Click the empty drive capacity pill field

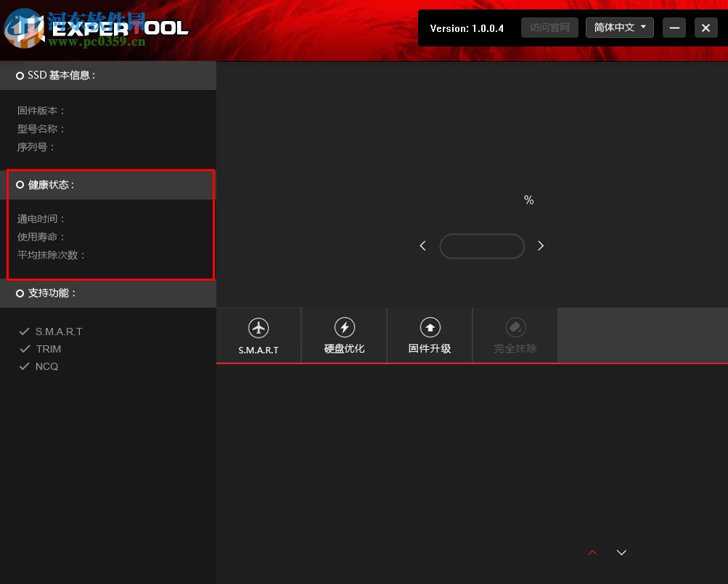(x=482, y=246)
